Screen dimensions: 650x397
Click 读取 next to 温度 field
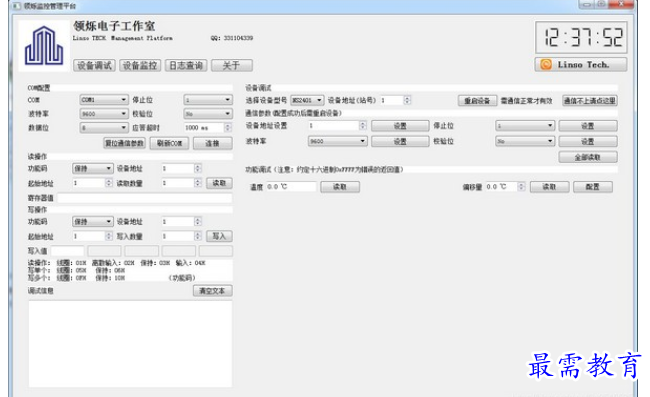point(340,187)
